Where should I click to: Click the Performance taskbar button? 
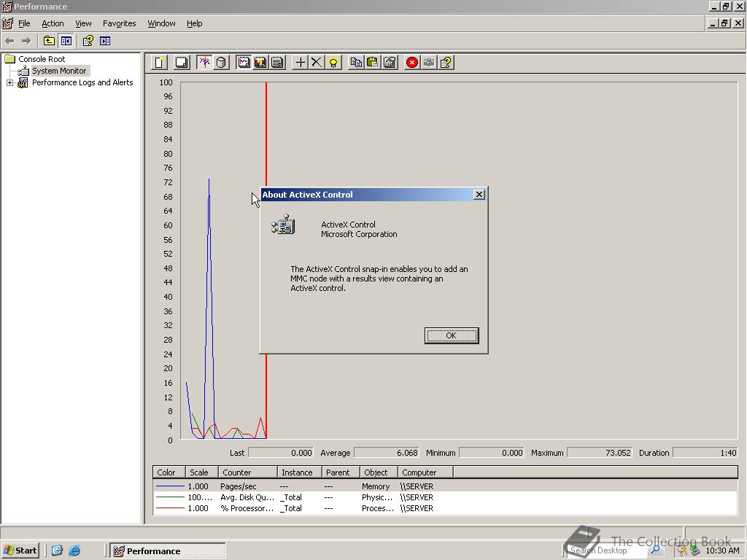(168, 551)
